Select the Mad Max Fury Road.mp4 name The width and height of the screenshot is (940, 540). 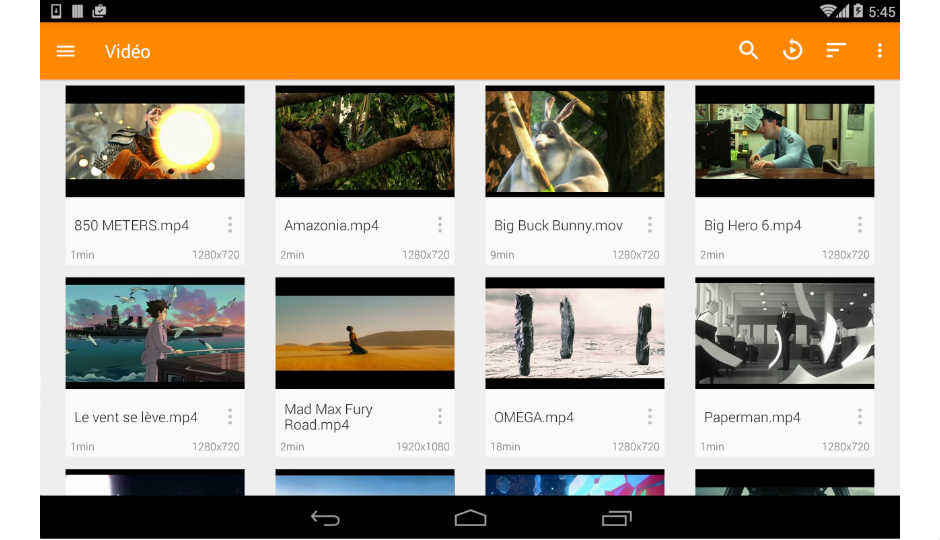329,417
